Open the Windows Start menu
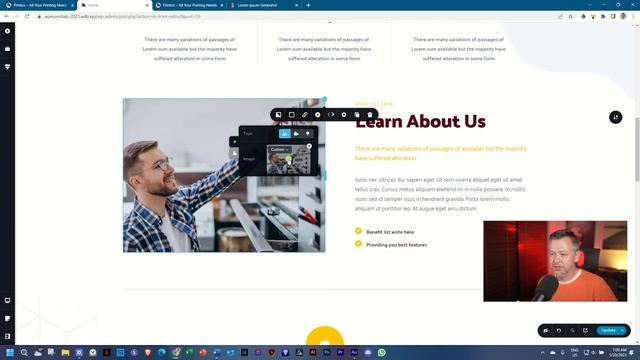This screenshot has width=640, height=360. 10,352
